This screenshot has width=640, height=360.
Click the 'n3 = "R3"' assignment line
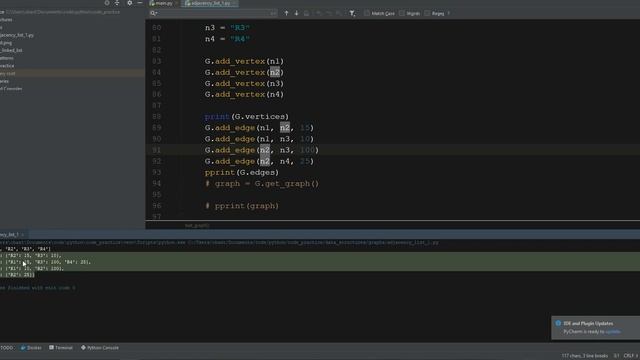[227, 28]
